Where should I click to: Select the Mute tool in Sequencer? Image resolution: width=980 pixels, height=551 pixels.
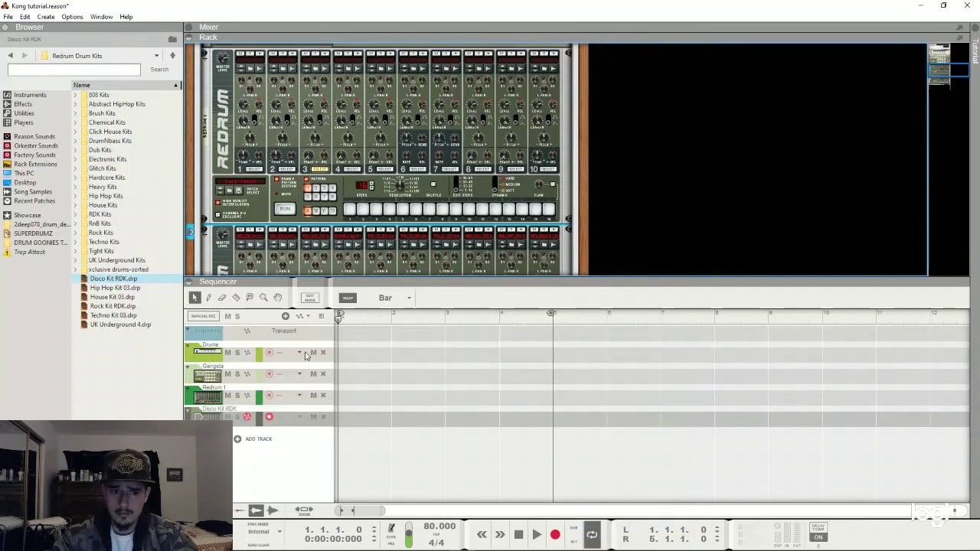pos(250,298)
